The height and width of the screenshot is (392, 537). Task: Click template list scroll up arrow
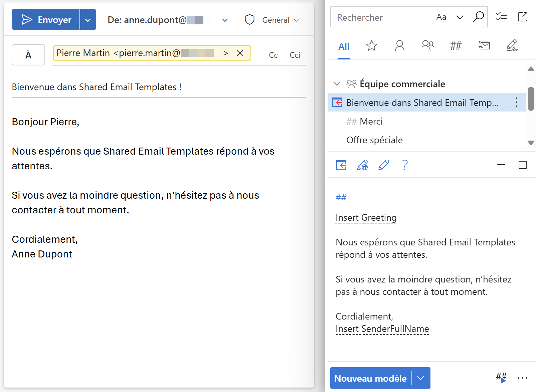point(531,69)
